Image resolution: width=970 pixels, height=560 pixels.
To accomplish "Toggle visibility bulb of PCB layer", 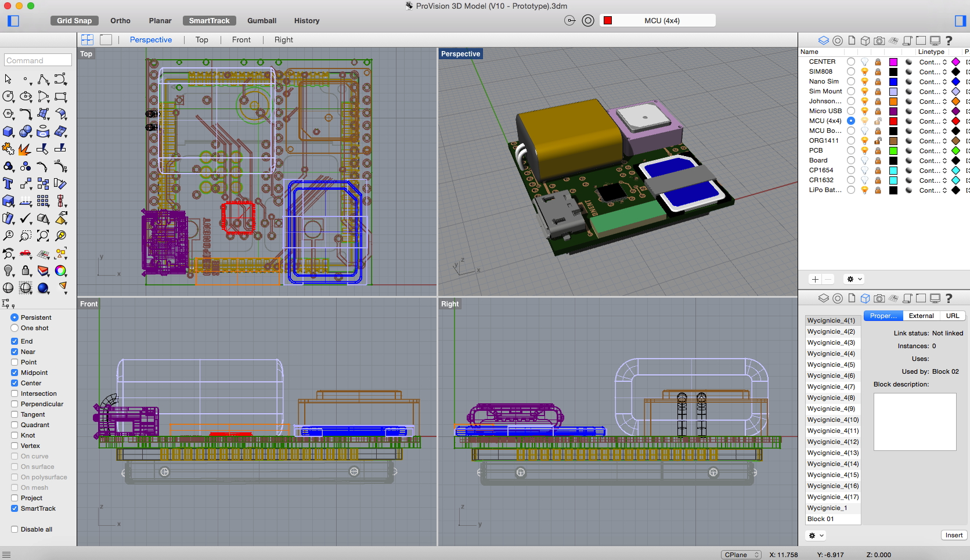I will [x=864, y=151].
